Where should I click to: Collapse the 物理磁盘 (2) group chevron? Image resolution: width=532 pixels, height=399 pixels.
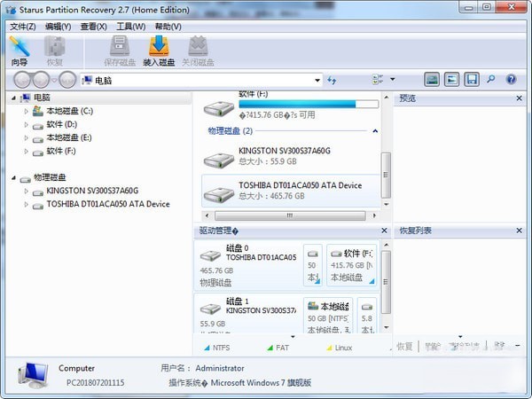375,131
